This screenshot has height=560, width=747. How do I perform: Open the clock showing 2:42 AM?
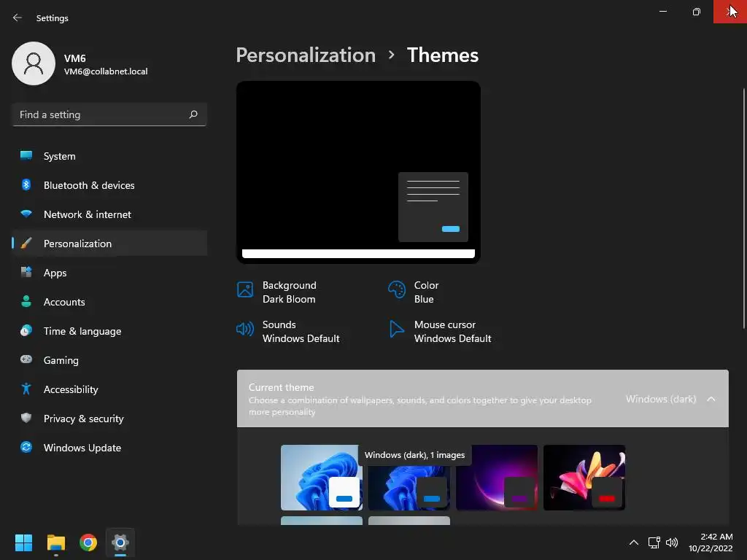click(711, 542)
